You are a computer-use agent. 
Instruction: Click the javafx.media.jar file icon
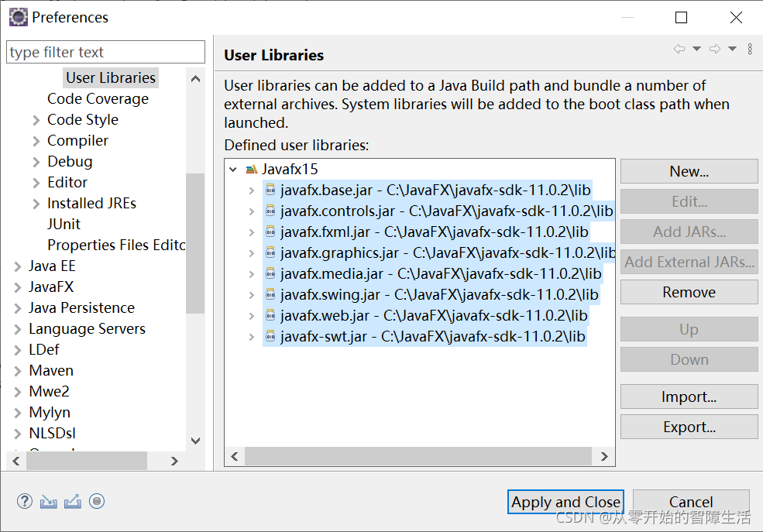pos(270,274)
